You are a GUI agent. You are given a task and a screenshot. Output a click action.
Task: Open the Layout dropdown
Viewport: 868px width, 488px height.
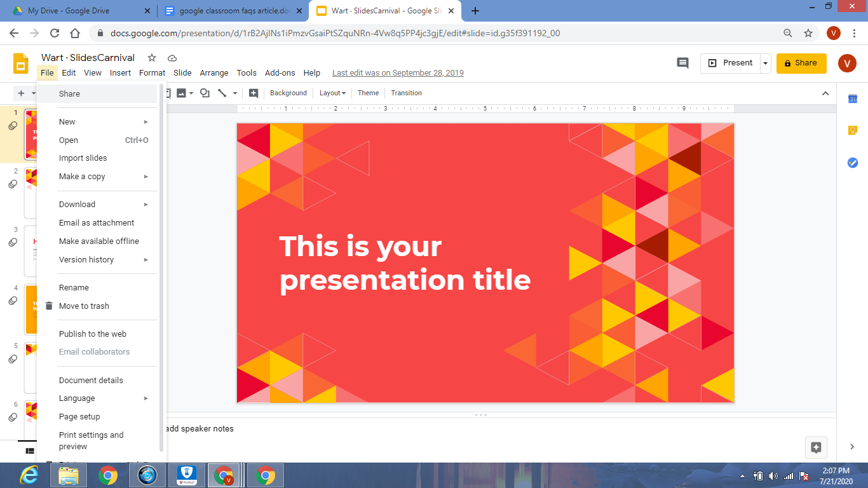click(x=332, y=93)
